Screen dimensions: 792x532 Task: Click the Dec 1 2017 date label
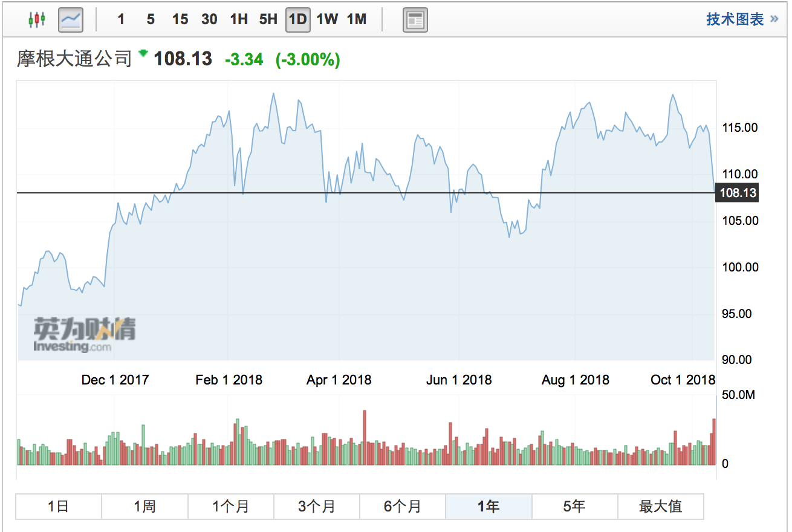(115, 380)
